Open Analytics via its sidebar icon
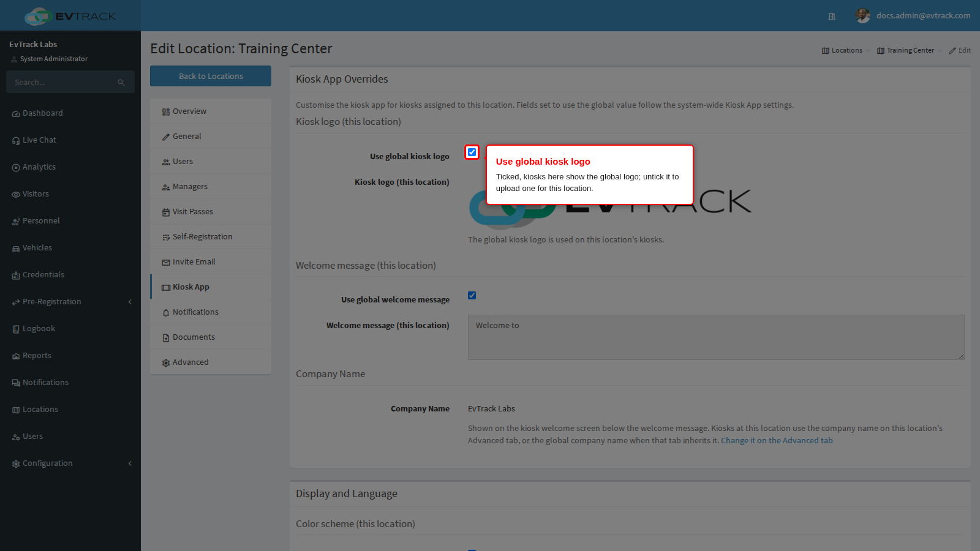Viewport: 980px width, 551px height. [x=16, y=168]
